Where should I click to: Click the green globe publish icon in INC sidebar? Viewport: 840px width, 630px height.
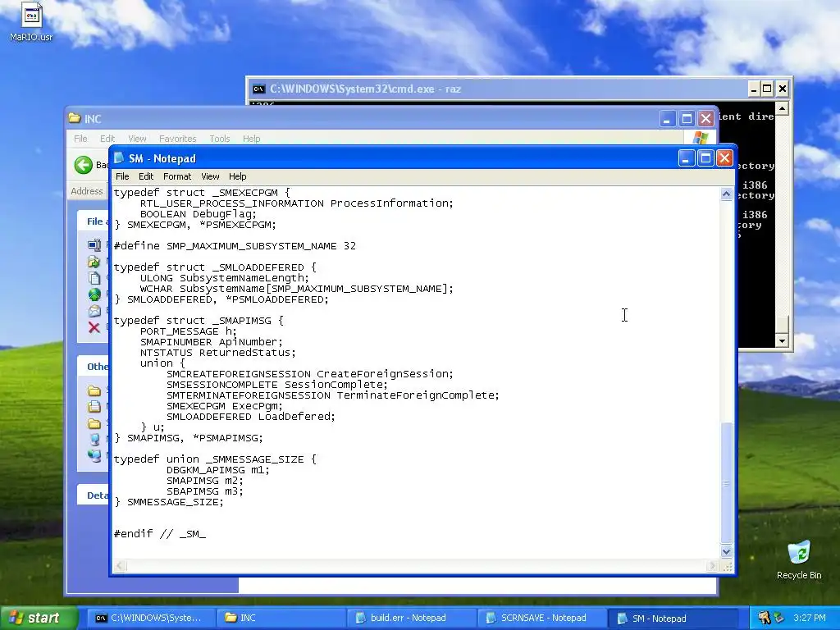point(94,294)
